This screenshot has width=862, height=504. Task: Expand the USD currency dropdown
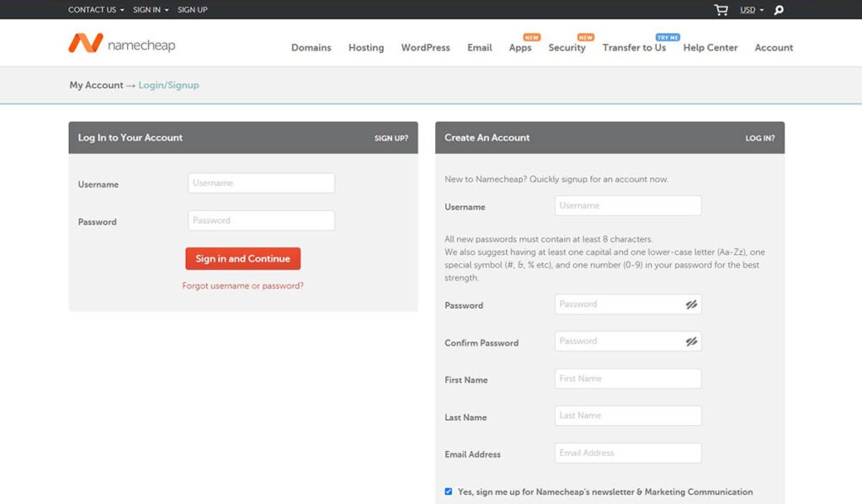pos(752,10)
